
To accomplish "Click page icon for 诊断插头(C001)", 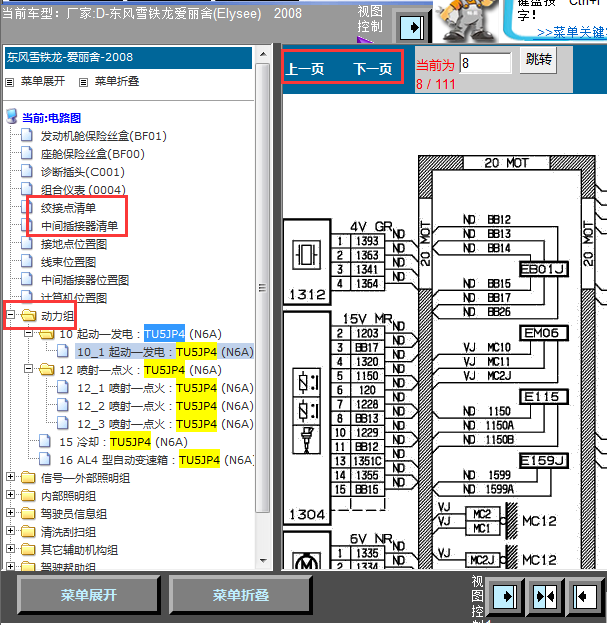I will click(x=27, y=171).
